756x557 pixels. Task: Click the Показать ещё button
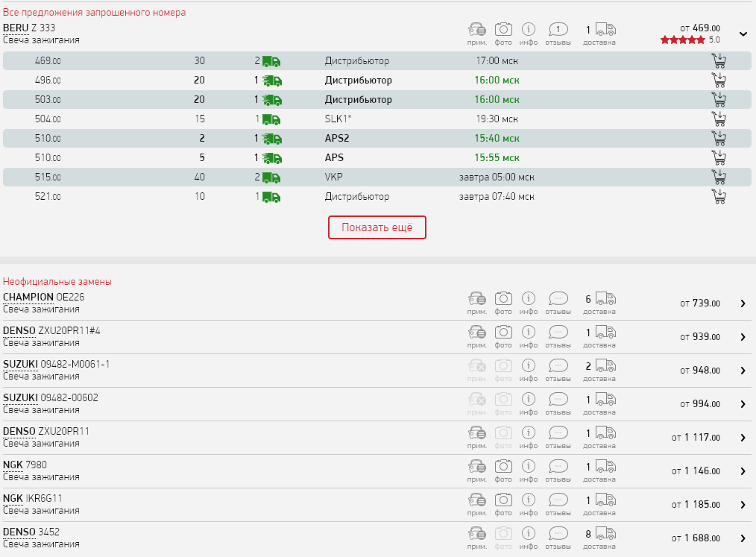coord(377,227)
